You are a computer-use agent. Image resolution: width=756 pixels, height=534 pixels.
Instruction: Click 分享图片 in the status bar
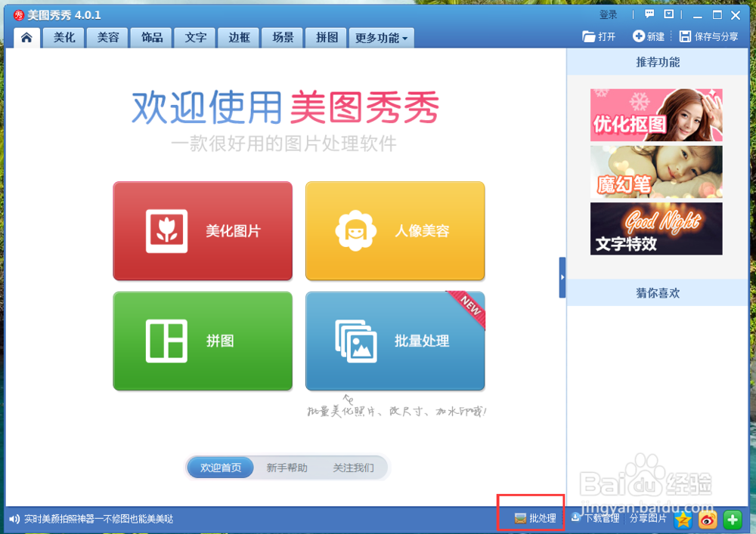click(648, 518)
